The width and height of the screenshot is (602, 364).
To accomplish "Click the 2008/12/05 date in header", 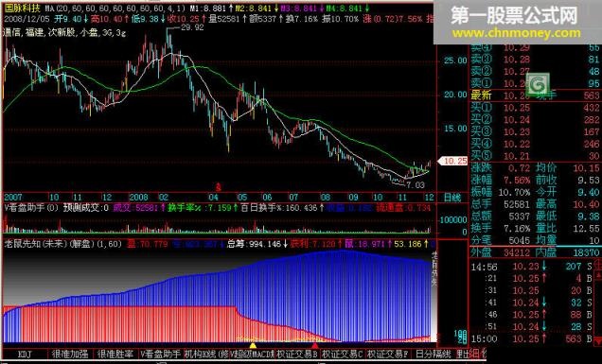I will click(27, 18).
